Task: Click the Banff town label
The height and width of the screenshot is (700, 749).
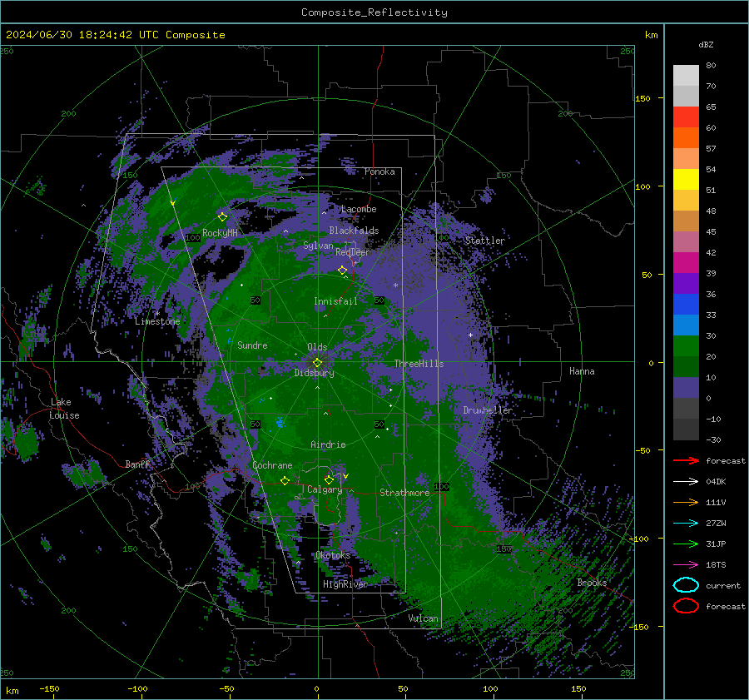Action: tap(137, 464)
